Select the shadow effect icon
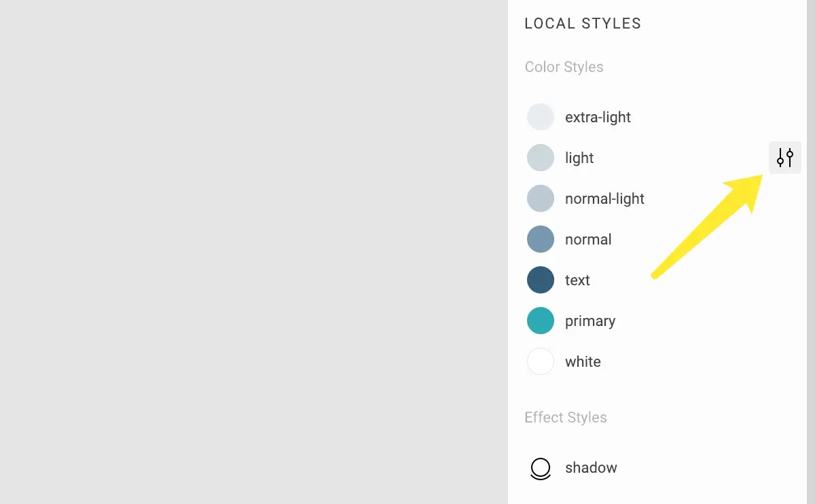The width and height of the screenshot is (815, 504). pyautogui.click(x=541, y=469)
